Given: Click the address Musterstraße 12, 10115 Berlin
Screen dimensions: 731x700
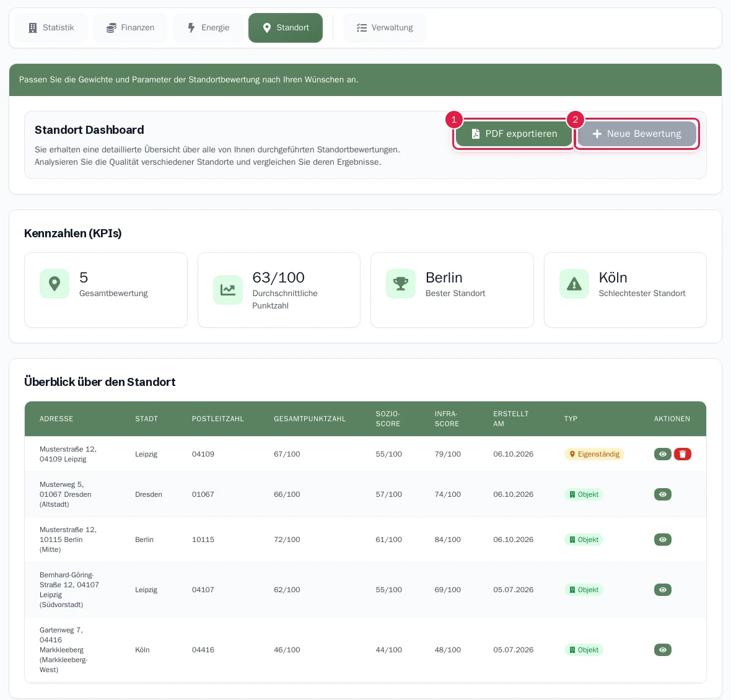Looking at the screenshot, I should tap(68, 539).
